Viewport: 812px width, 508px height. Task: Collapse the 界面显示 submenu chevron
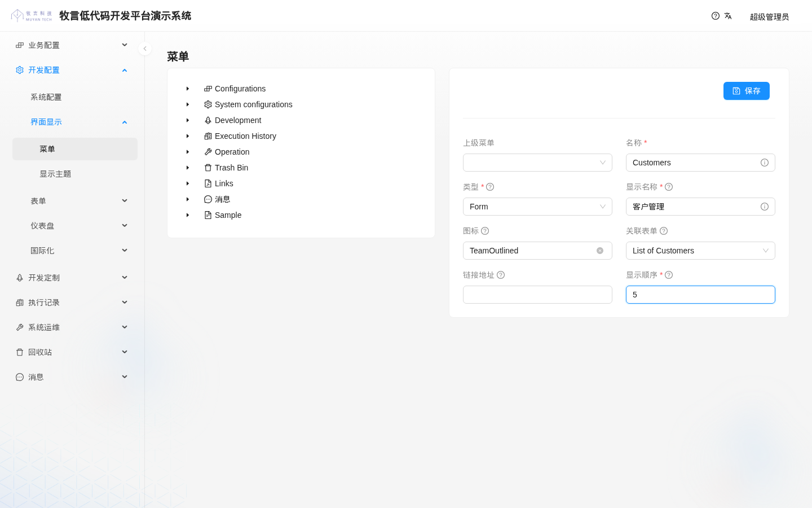125,122
